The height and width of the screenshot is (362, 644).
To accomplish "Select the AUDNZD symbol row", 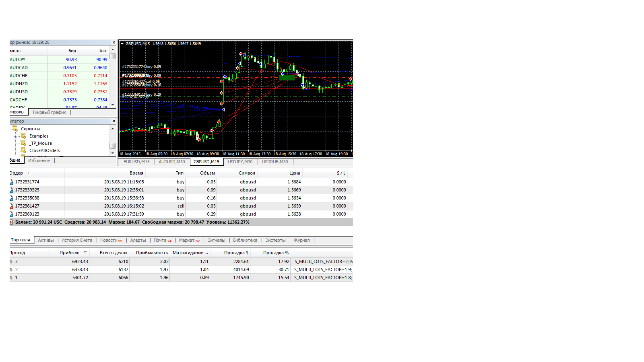I will pyautogui.click(x=59, y=84).
